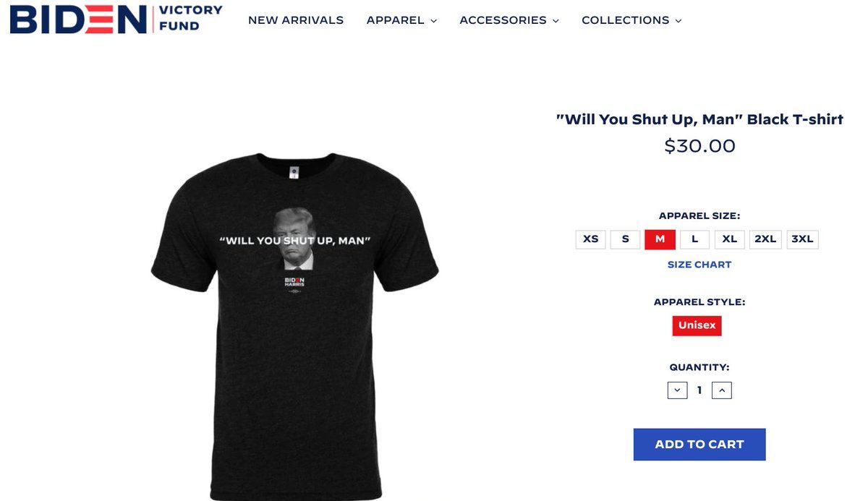Expand the Collections dropdown menu
This screenshot has height=501, width=868.
(631, 20)
